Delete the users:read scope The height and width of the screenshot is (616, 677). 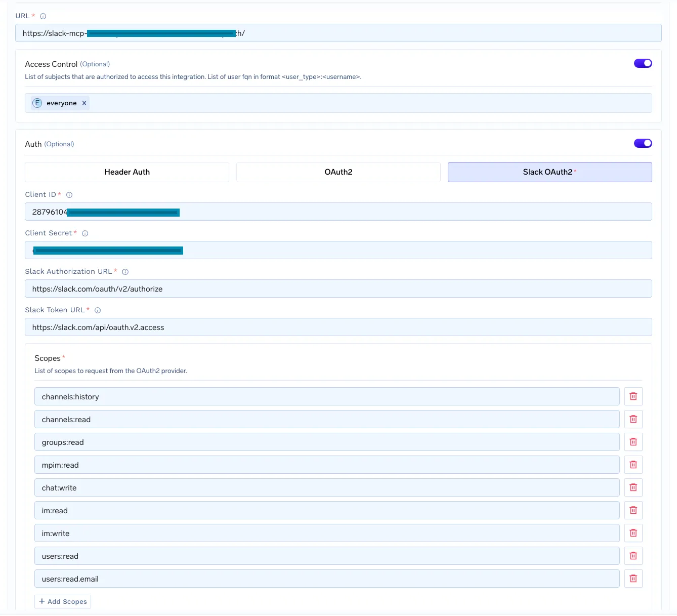tap(633, 556)
